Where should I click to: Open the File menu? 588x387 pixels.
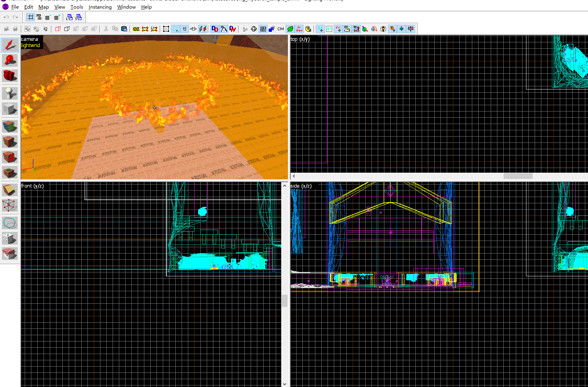15,7
